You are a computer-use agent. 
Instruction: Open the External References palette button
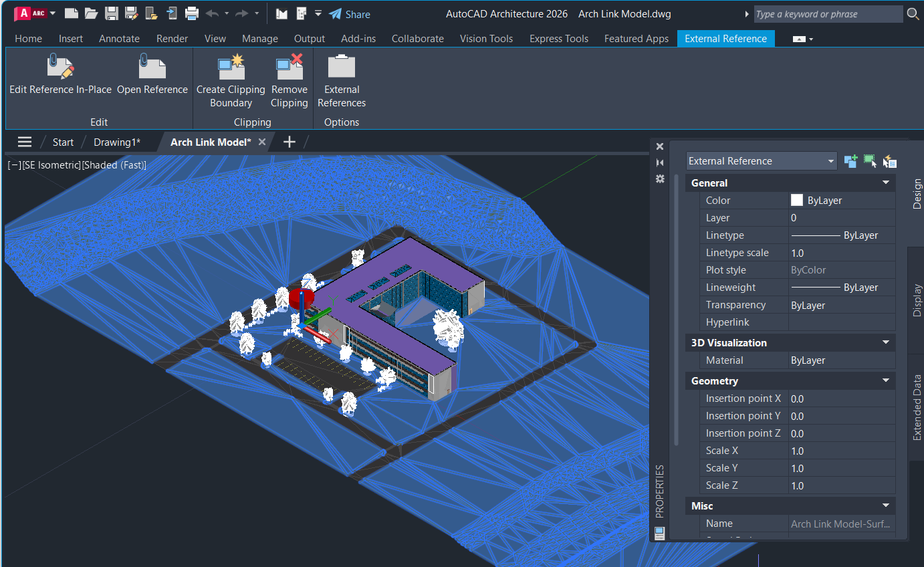pos(342,82)
